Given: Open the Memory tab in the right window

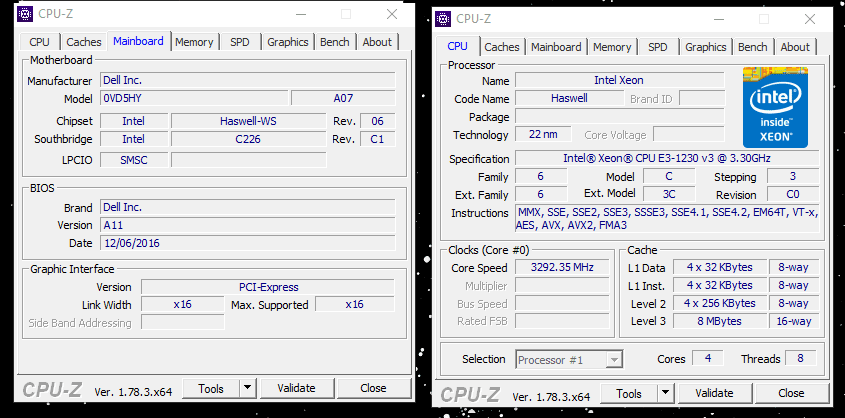Looking at the screenshot, I should (x=612, y=47).
